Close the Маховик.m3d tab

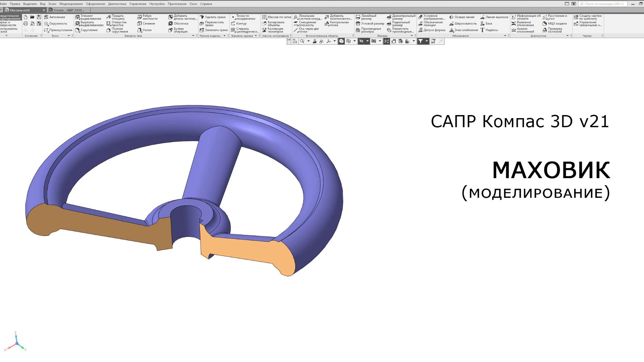pyautogui.click(x=44, y=10)
